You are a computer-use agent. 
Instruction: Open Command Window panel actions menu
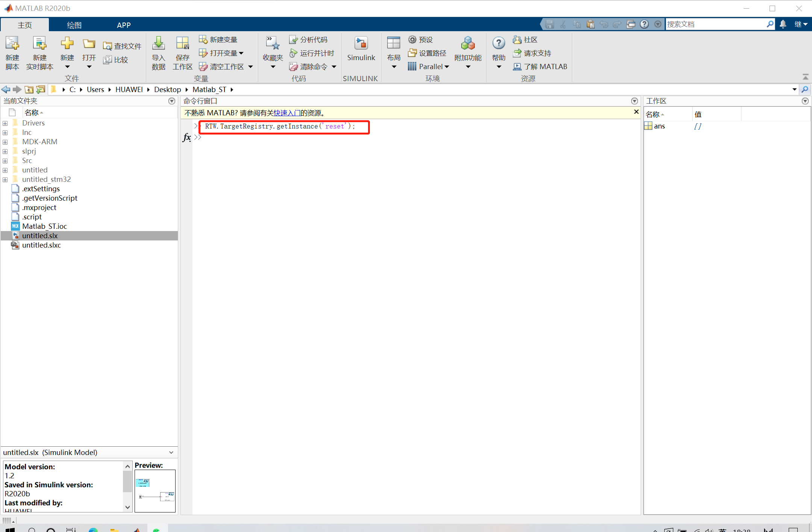[x=635, y=101]
